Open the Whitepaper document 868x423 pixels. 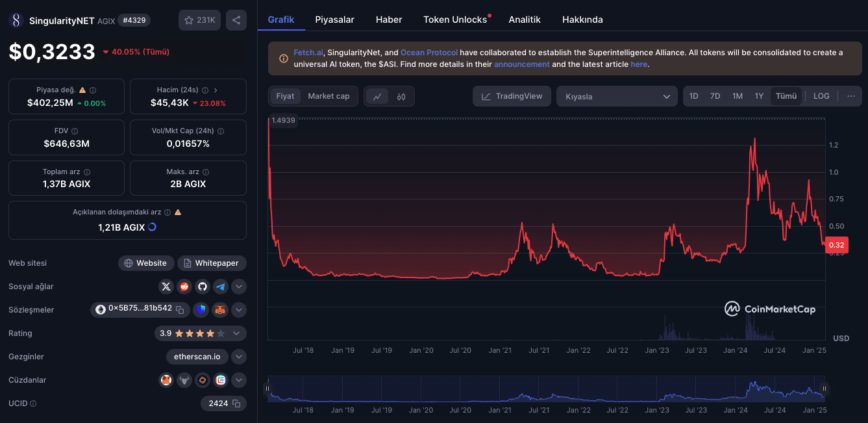coord(212,263)
